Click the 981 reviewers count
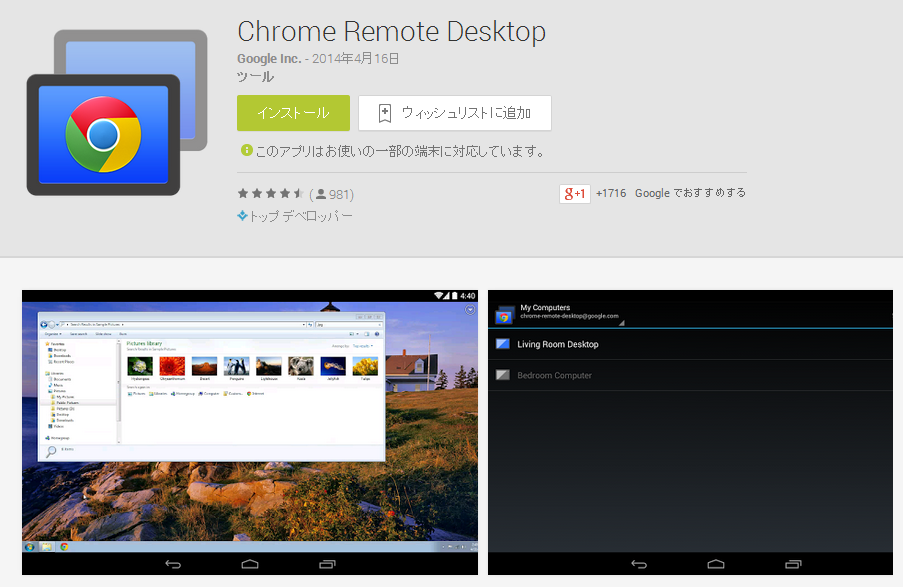 point(335,195)
